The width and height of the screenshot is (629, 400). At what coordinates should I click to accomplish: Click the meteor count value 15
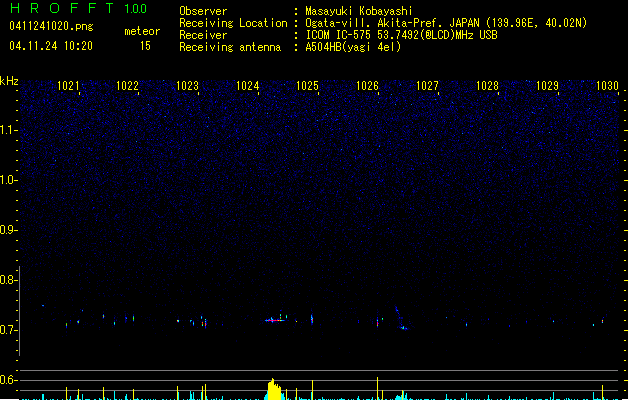pyautogui.click(x=145, y=46)
